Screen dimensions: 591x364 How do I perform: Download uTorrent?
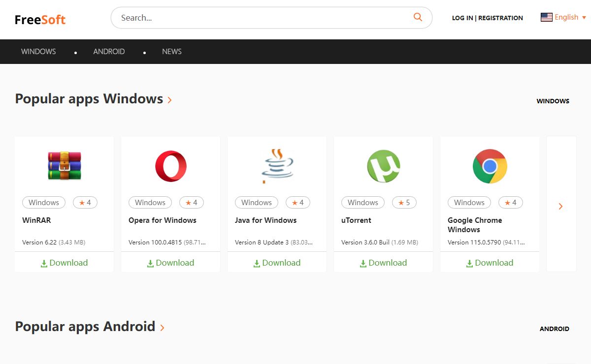click(383, 263)
